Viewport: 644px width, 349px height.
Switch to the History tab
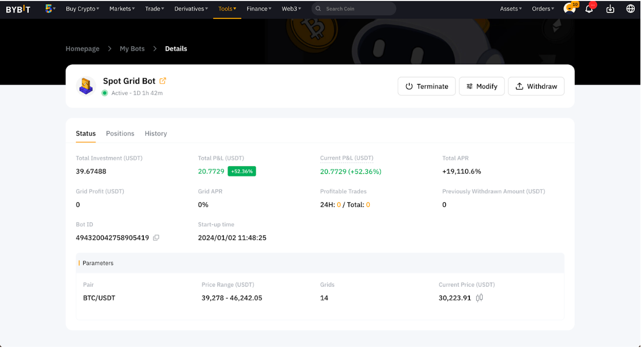pos(156,133)
